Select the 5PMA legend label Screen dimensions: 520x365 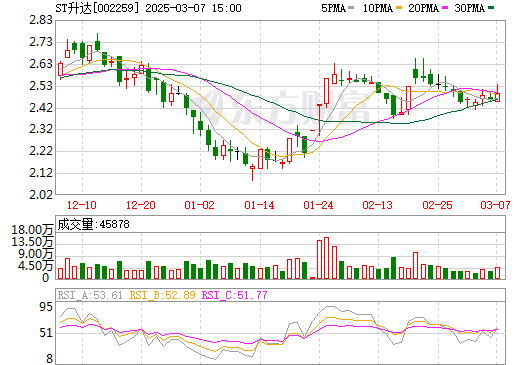(x=333, y=8)
